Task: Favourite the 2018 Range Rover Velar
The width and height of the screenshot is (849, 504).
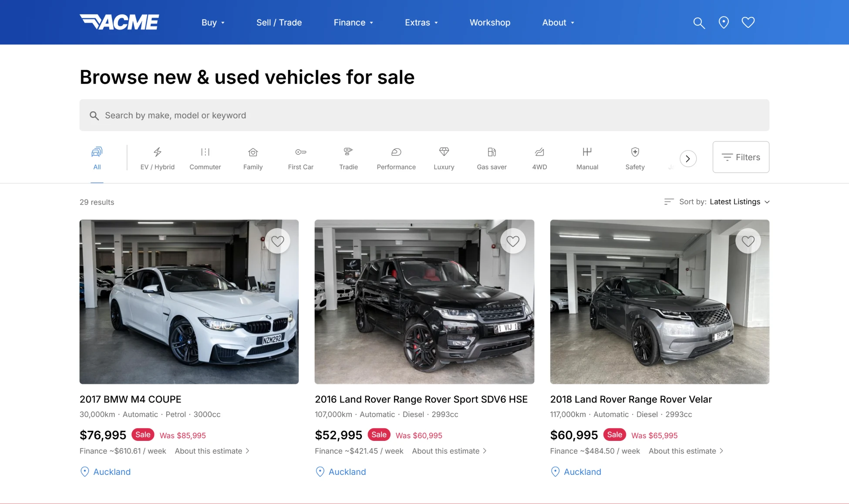Action: 748,241
